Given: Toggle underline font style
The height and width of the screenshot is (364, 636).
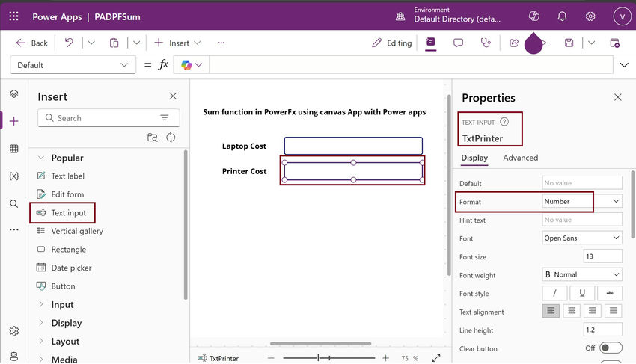Looking at the screenshot, I should click(582, 293).
